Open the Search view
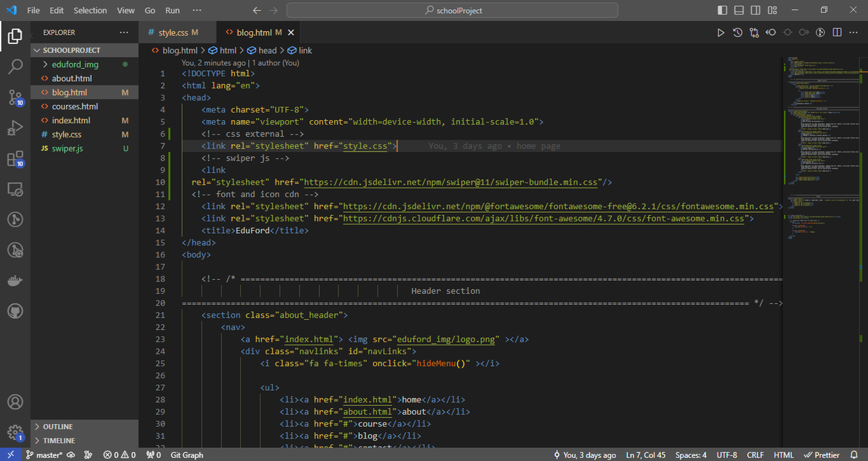 coord(15,67)
